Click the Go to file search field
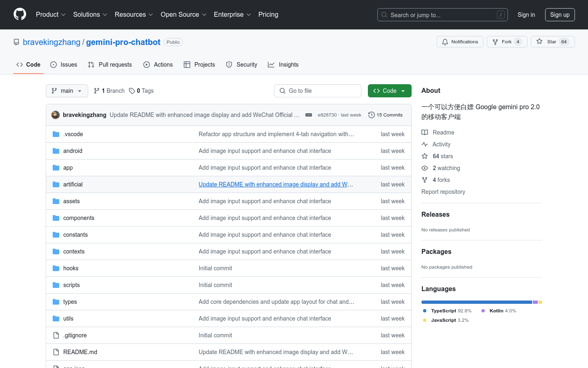Image resolution: width=588 pixels, height=368 pixels. 318,91
